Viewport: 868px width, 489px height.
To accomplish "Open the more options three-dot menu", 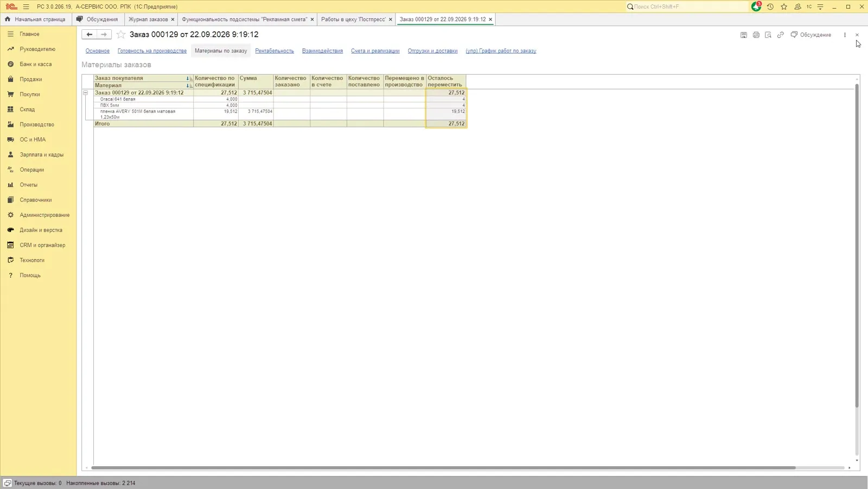I will (x=845, y=35).
